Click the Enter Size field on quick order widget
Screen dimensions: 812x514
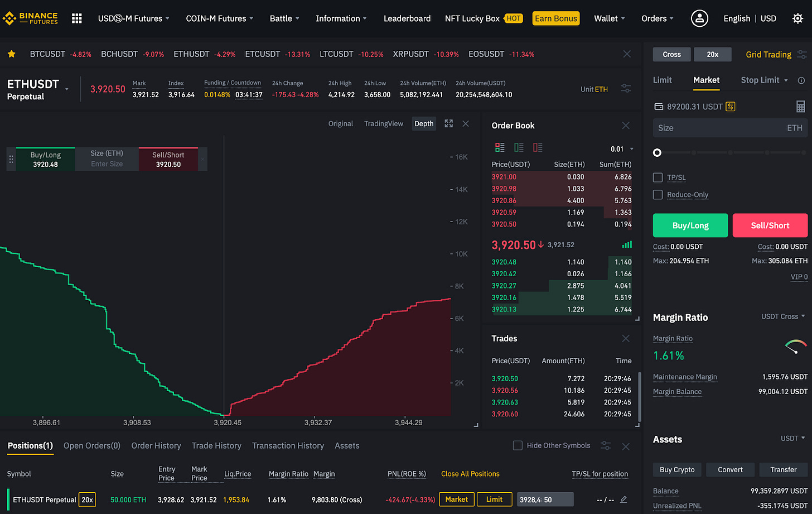[x=107, y=164]
